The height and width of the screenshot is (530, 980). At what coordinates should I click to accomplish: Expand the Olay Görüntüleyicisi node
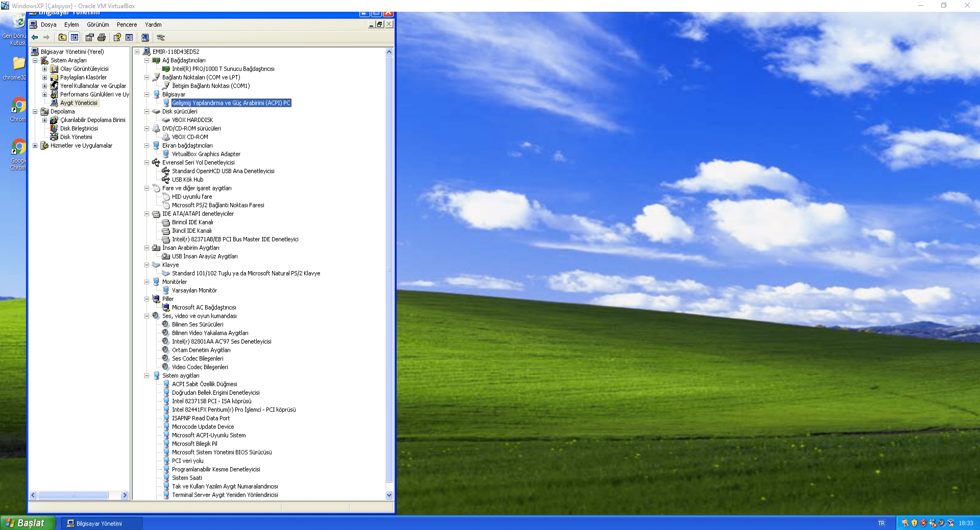point(44,68)
